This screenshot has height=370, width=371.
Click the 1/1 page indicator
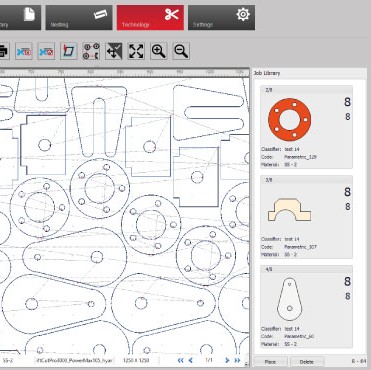209,360
